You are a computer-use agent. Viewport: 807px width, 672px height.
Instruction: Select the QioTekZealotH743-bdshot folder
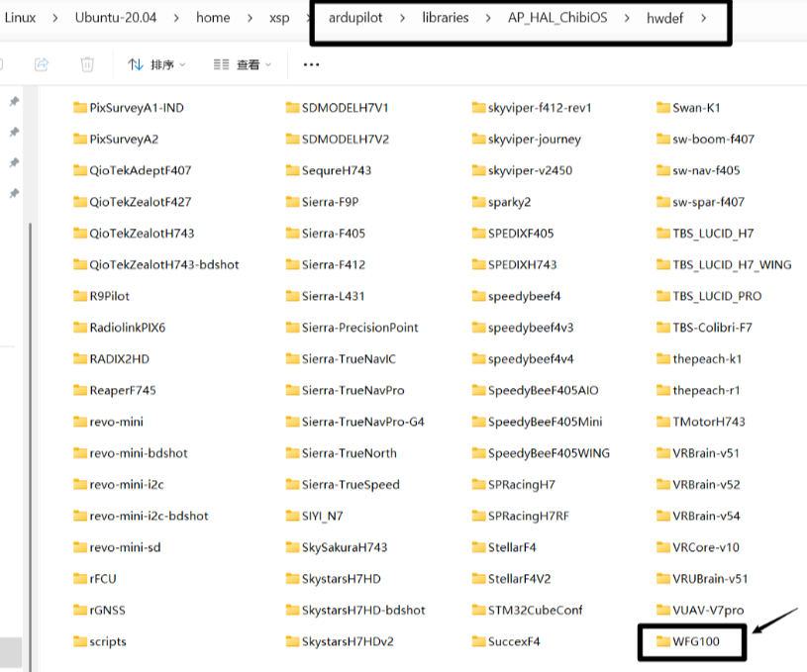163,264
